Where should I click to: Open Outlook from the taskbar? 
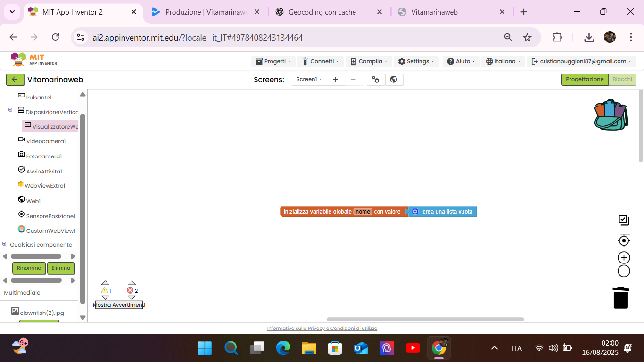pyautogui.click(x=361, y=348)
